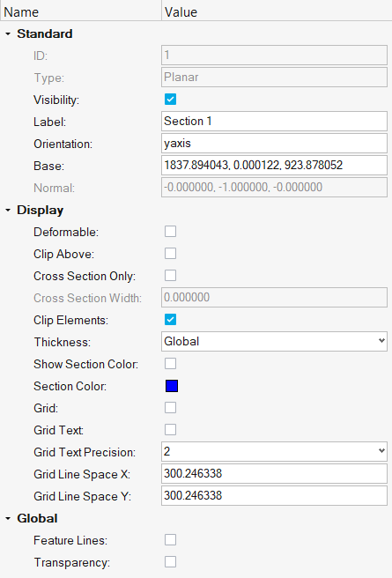This screenshot has width=392, height=578.
Task: Click the Base coordinates field
Action: point(274,165)
